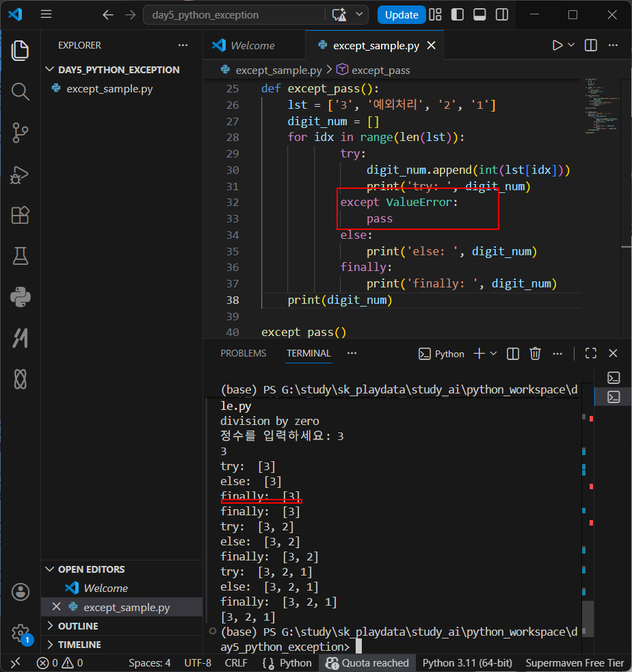The image size is (632, 672).
Task: Go forward in navigation history
Action: [x=130, y=15]
